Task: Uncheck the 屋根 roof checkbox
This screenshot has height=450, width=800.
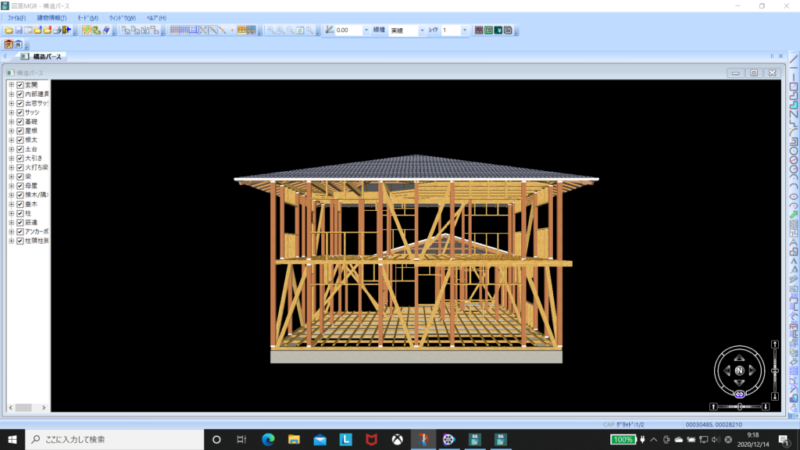Action: point(20,131)
